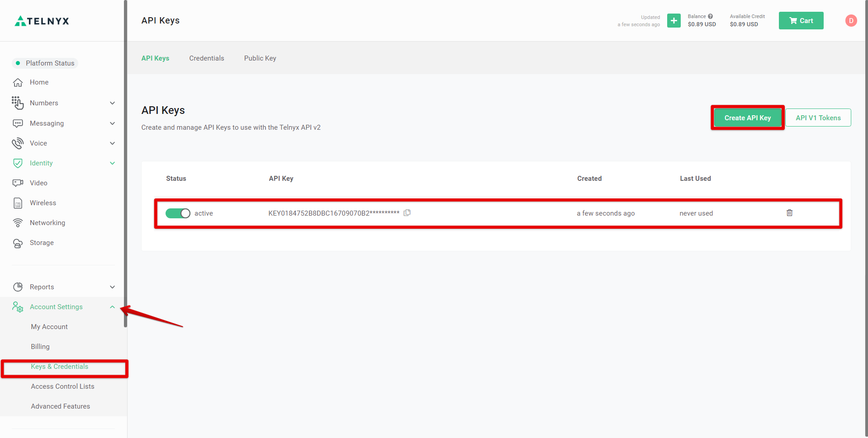Delete the API key with trash icon
The height and width of the screenshot is (438, 868).
789,213
